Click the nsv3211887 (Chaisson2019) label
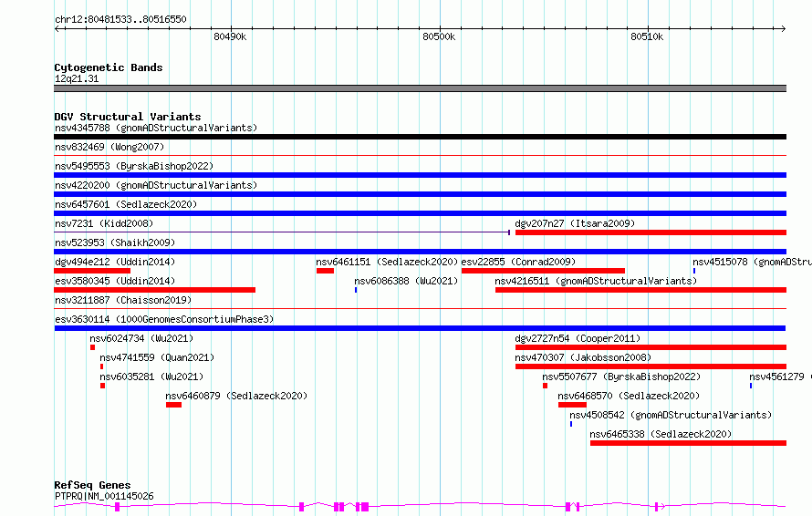812x516 pixels. (123, 300)
